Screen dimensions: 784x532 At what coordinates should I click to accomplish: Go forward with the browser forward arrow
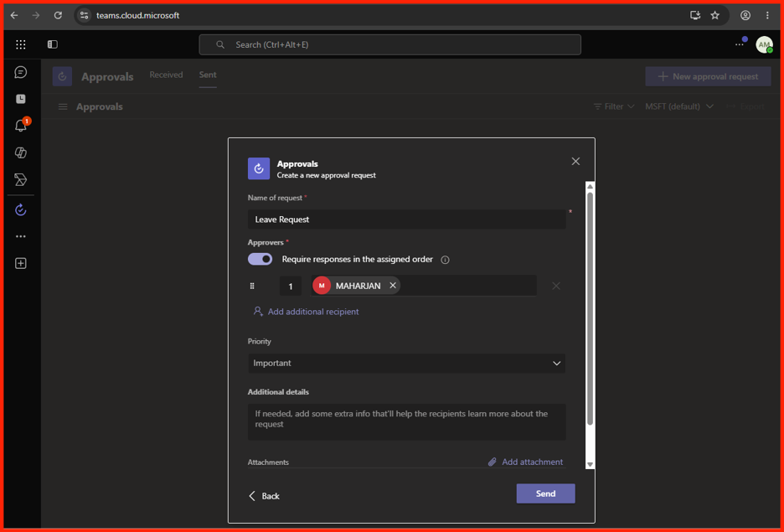(x=36, y=16)
